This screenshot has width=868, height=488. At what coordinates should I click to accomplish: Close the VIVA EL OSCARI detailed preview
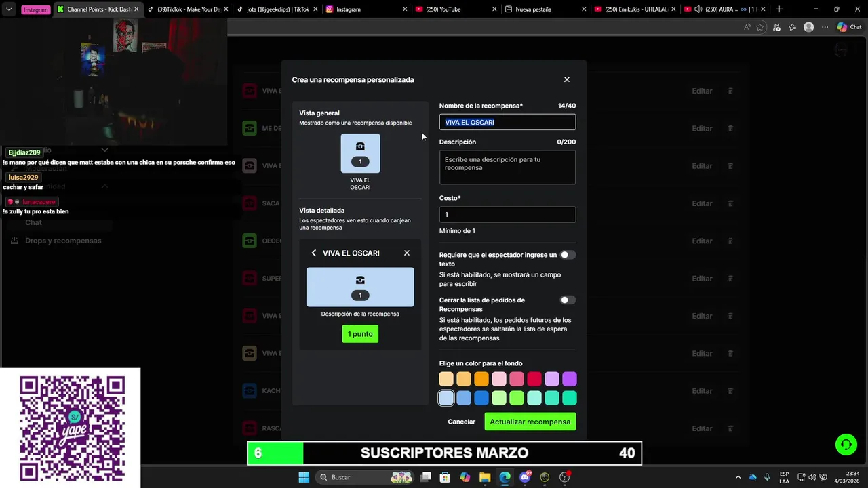click(407, 253)
